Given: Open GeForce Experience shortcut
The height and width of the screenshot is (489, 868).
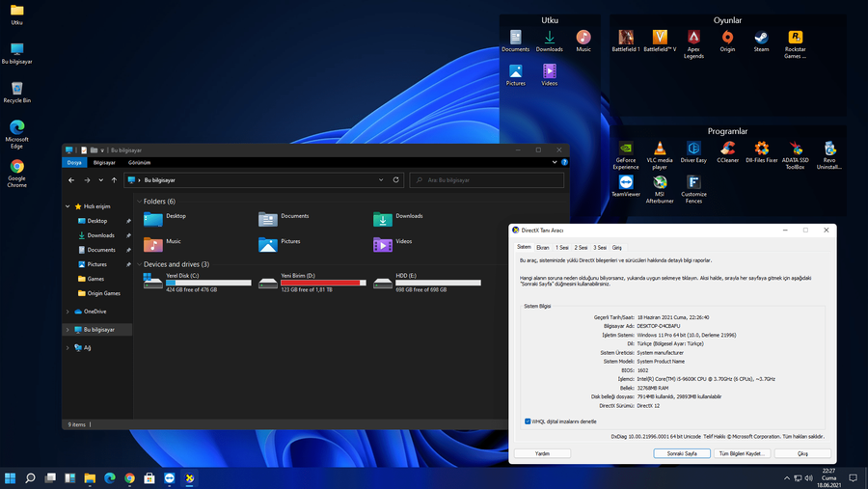Looking at the screenshot, I should (626, 149).
